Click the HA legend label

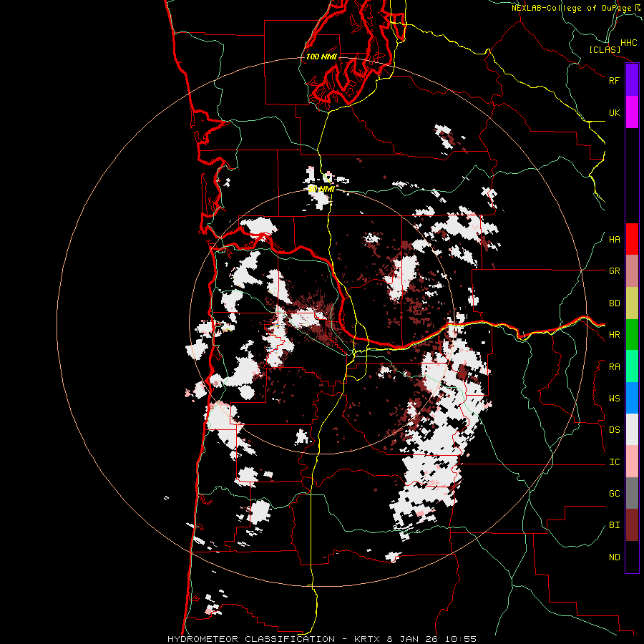point(614,239)
